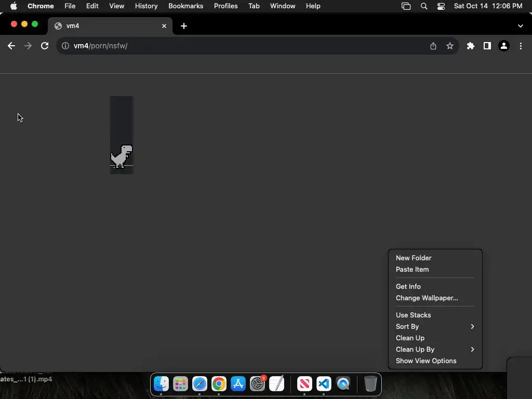Viewport: 532px width, 399px height.
Task: Click the forward navigation arrow
Action: [28, 46]
